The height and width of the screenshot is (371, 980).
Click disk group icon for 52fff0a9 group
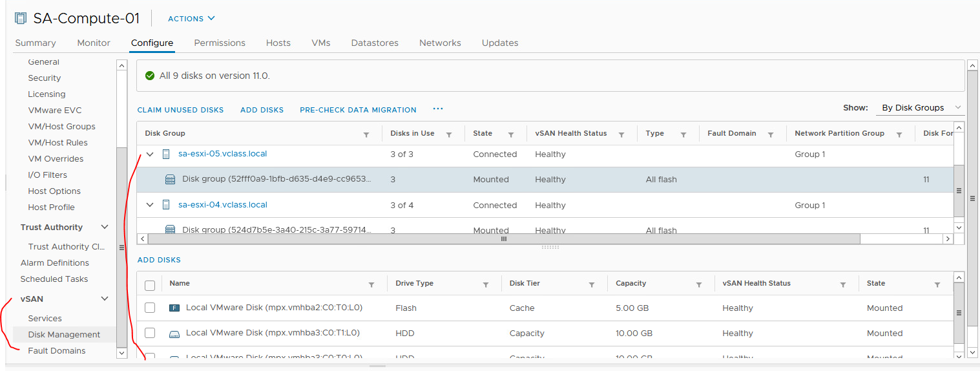(171, 179)
